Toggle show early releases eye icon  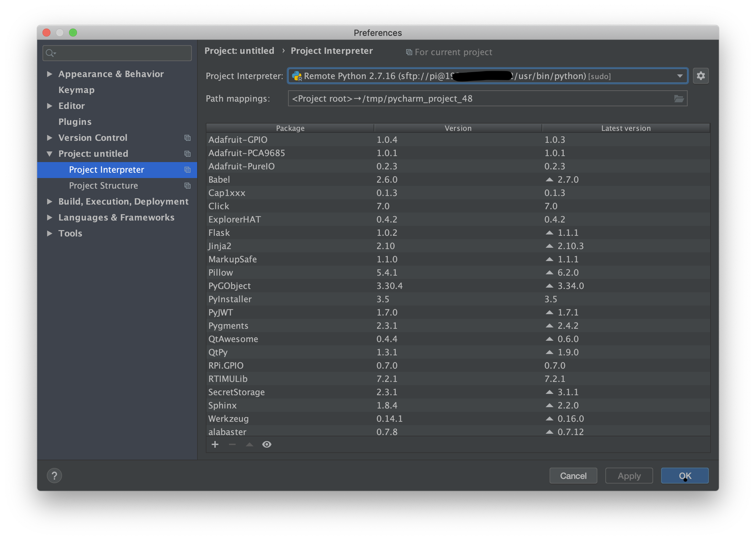point(266,444)
